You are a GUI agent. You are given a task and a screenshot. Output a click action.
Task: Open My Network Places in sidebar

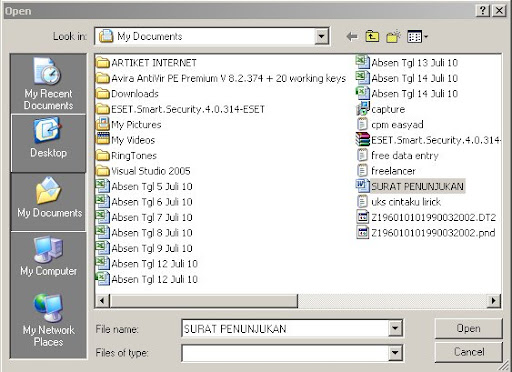48,320
